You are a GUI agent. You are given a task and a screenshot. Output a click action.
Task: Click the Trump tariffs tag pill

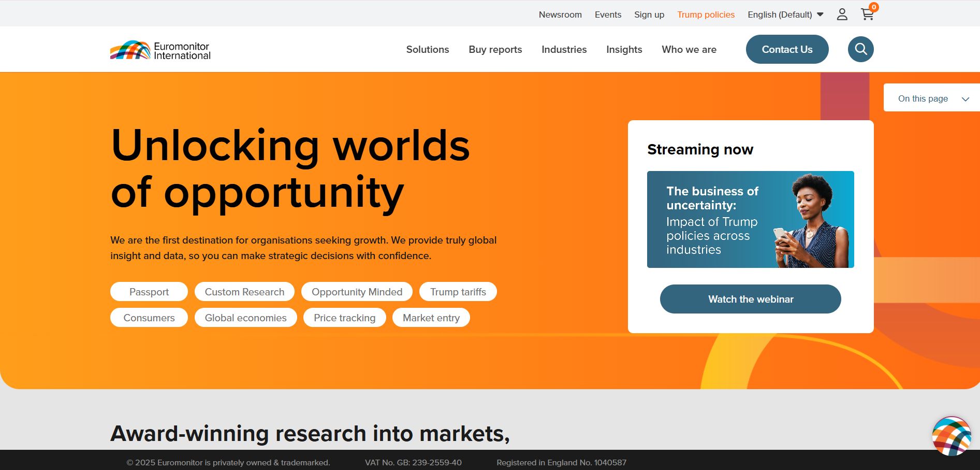point(458,292)
